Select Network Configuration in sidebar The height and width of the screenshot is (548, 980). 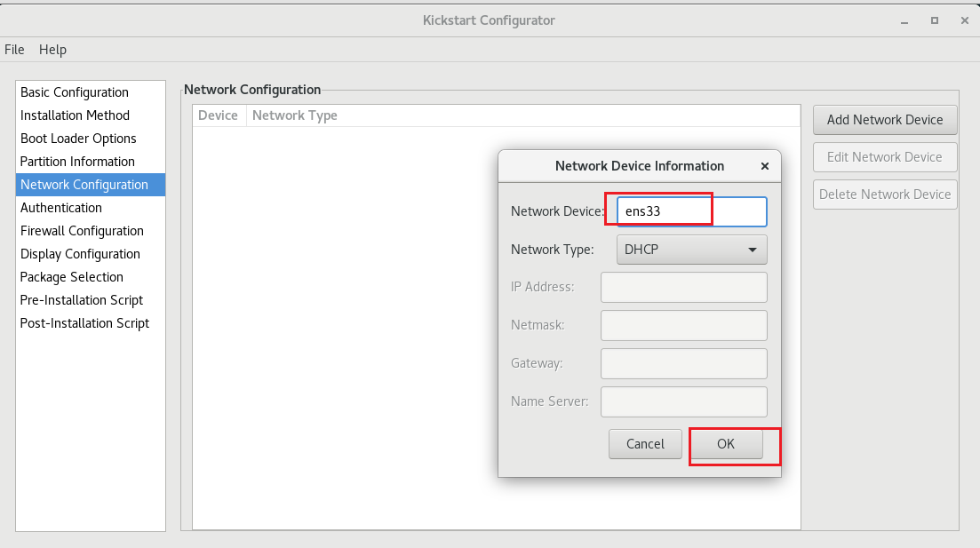84,185
